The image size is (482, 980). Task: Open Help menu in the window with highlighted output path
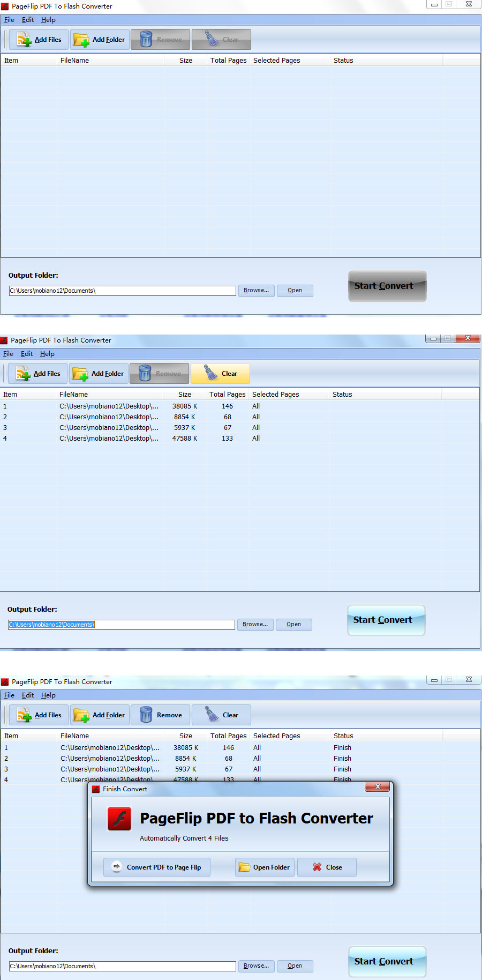(x=47, y=354)
